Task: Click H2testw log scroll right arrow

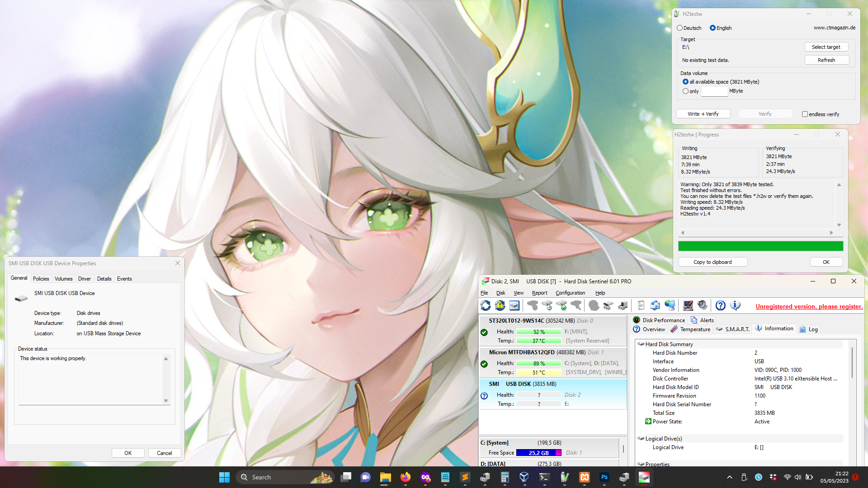Action: click(831, 233)
